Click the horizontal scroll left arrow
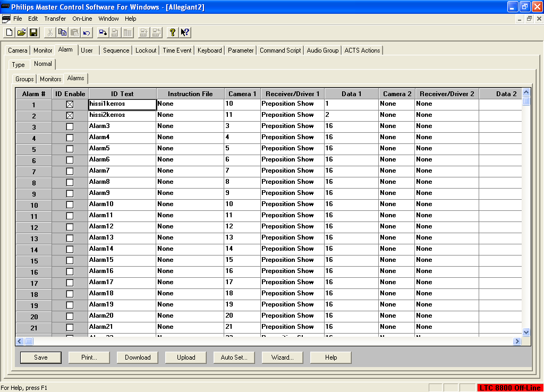The height and width of the screenshot is (392, 544). [x=20, y=342]
